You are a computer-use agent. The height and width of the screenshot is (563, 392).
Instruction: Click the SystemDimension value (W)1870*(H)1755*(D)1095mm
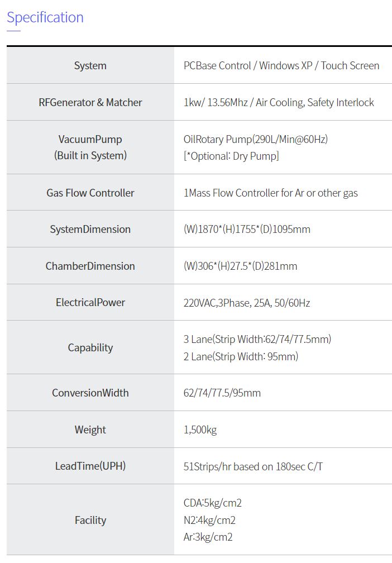tap(247, 229)
